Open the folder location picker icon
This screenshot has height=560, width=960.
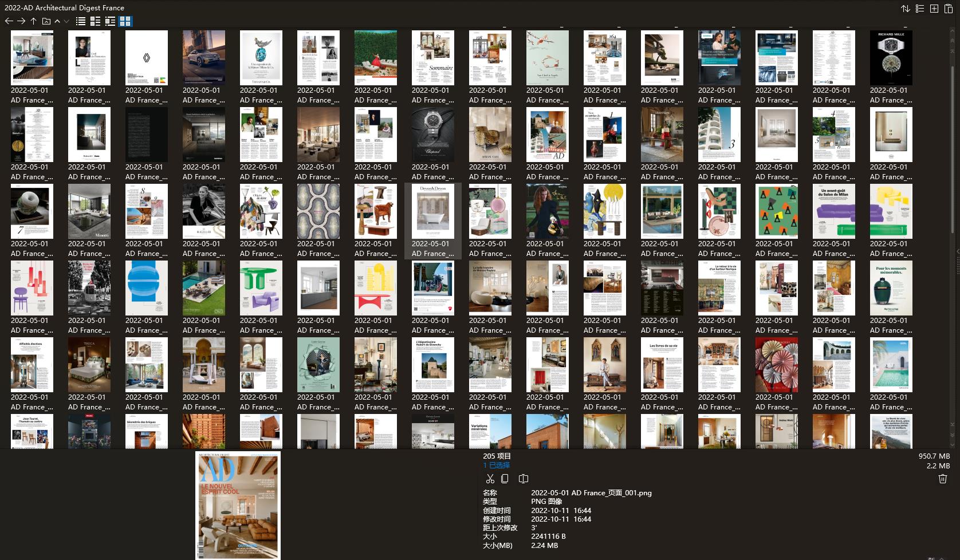[x=45, y=21]
